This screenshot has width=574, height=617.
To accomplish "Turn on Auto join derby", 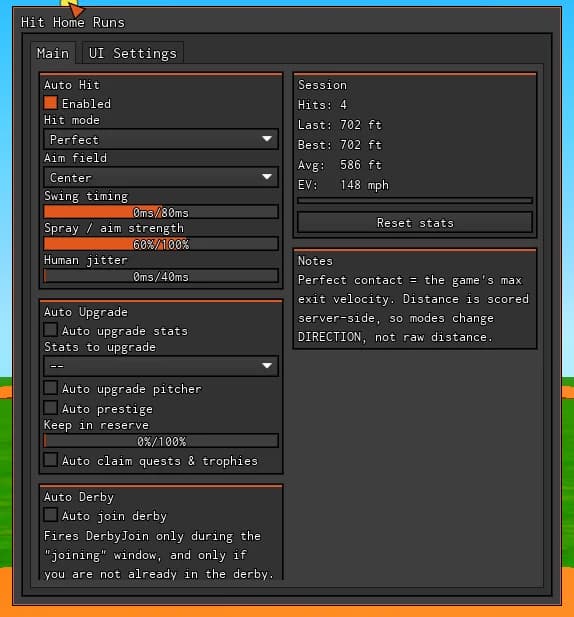I will coord(50,515).
